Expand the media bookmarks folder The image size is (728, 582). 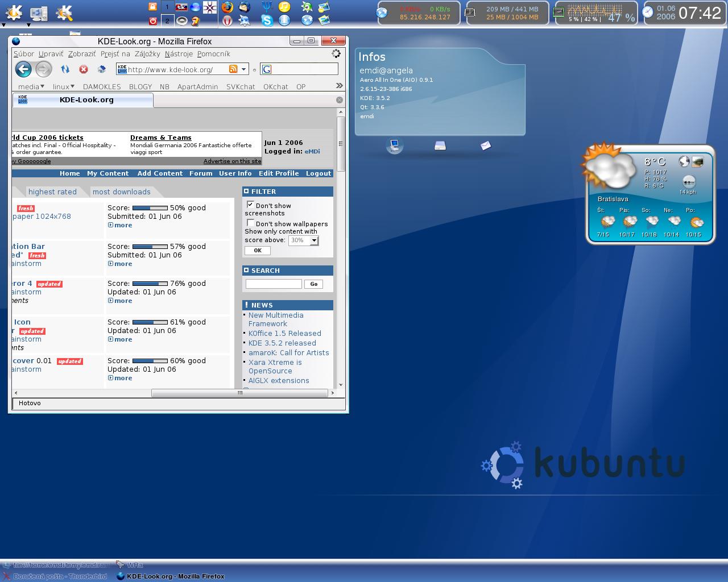click(31, 86)
